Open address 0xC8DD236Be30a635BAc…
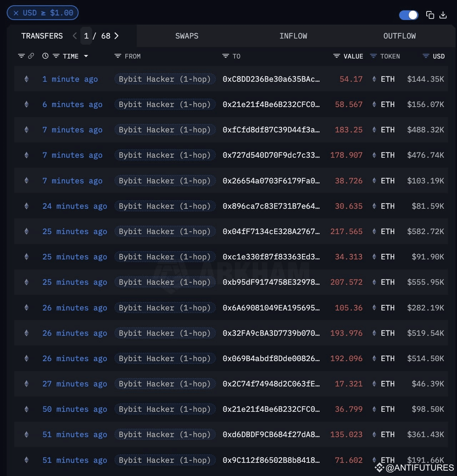This screenshot has width=457, height=476. coord(271,79)
